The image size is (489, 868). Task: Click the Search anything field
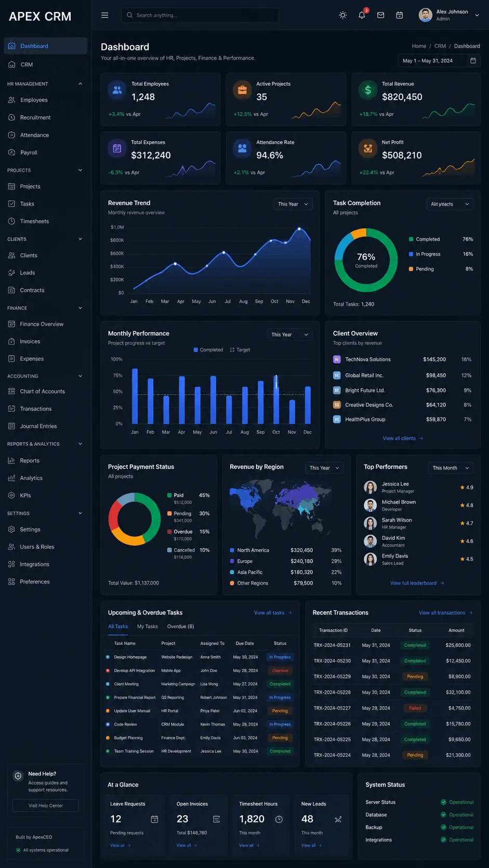pyautogui.click(x=200, y=15)
